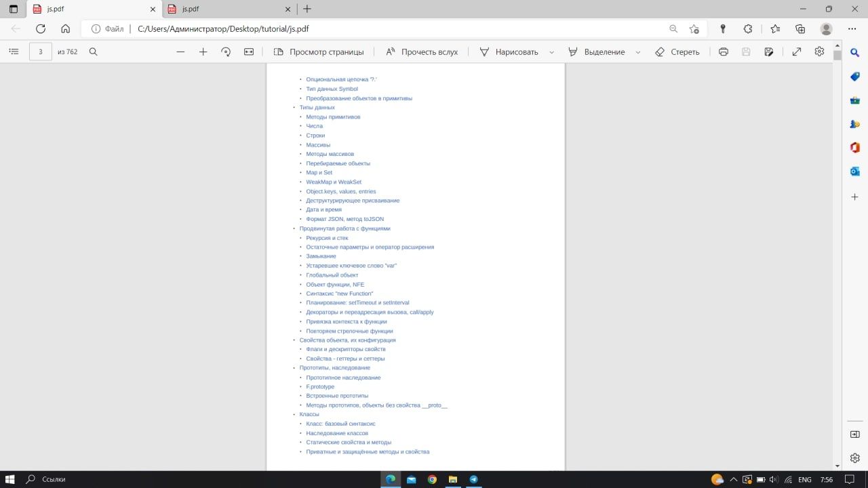868x488 pixels.
Task: Rotate the PDF page
Action: [x=226, y=52]
